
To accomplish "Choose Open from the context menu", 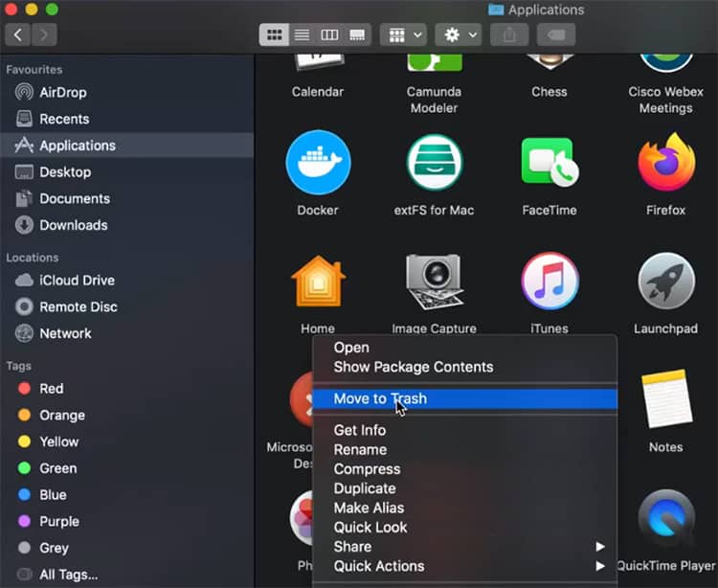I will click(x=464, y=348).
